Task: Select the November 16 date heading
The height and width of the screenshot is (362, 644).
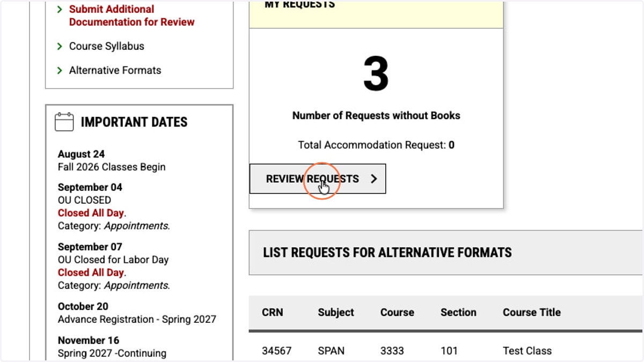Action: (89, 340)
